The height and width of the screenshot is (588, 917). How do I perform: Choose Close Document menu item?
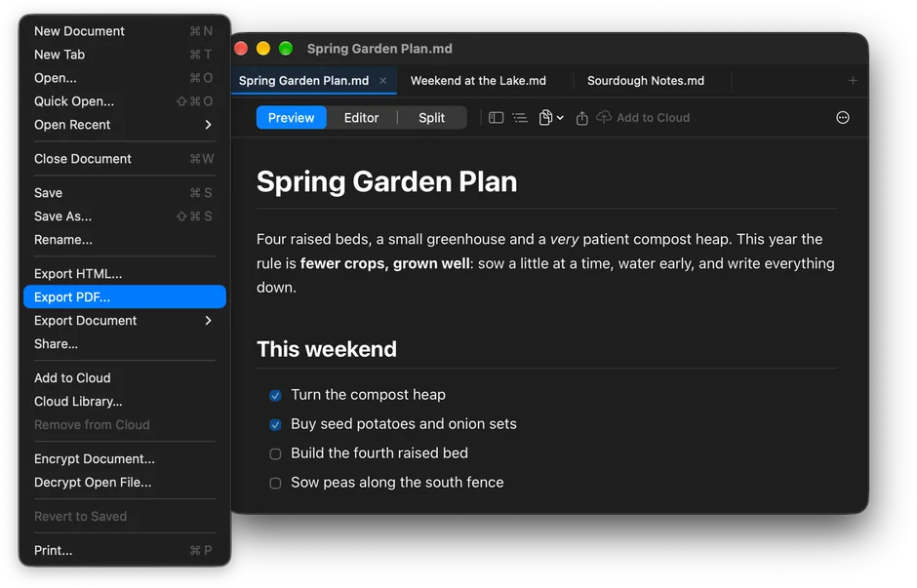point(125,158)
